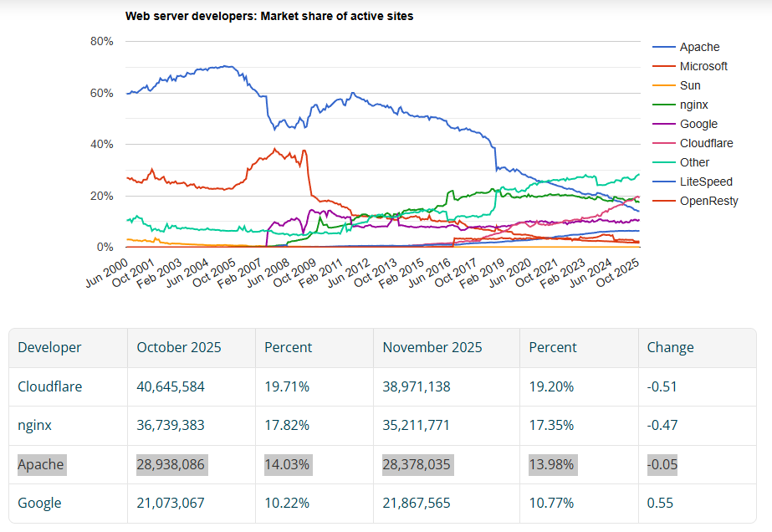The height and width of the screenshot is (532, 772).
Task: Click the Apache legend line swatch
Action: (663, 48)
